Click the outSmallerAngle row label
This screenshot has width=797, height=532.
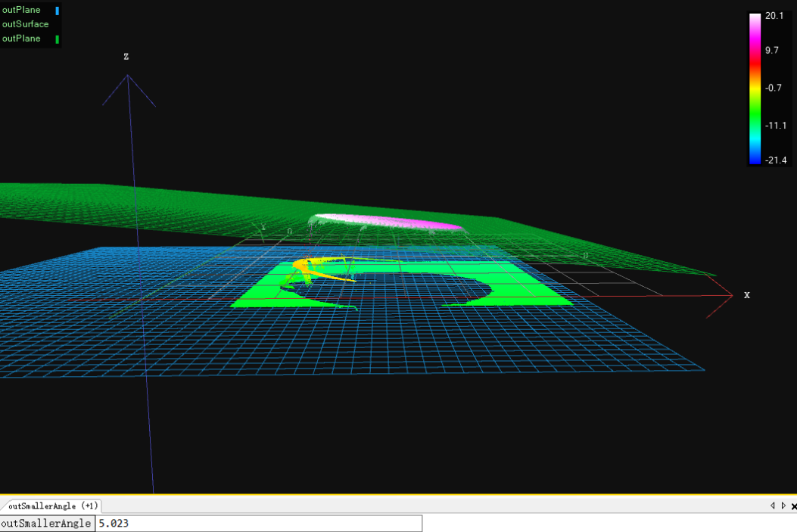point(47,523)
